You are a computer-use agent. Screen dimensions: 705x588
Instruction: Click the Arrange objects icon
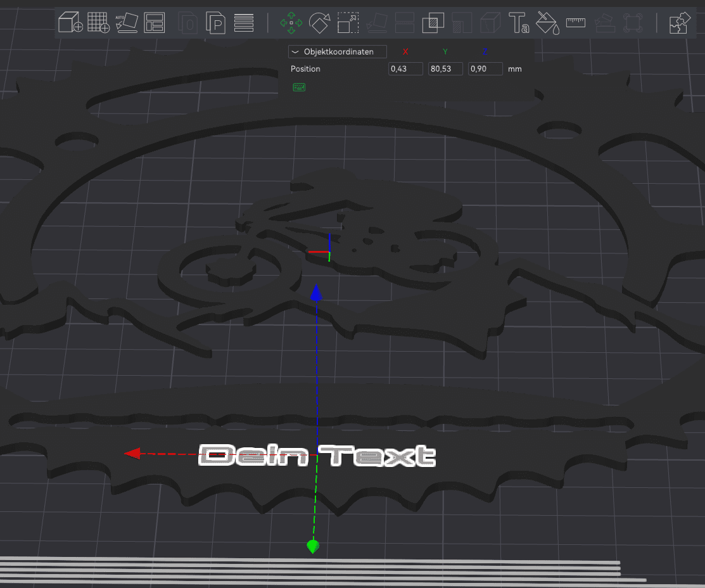(154, 23)
